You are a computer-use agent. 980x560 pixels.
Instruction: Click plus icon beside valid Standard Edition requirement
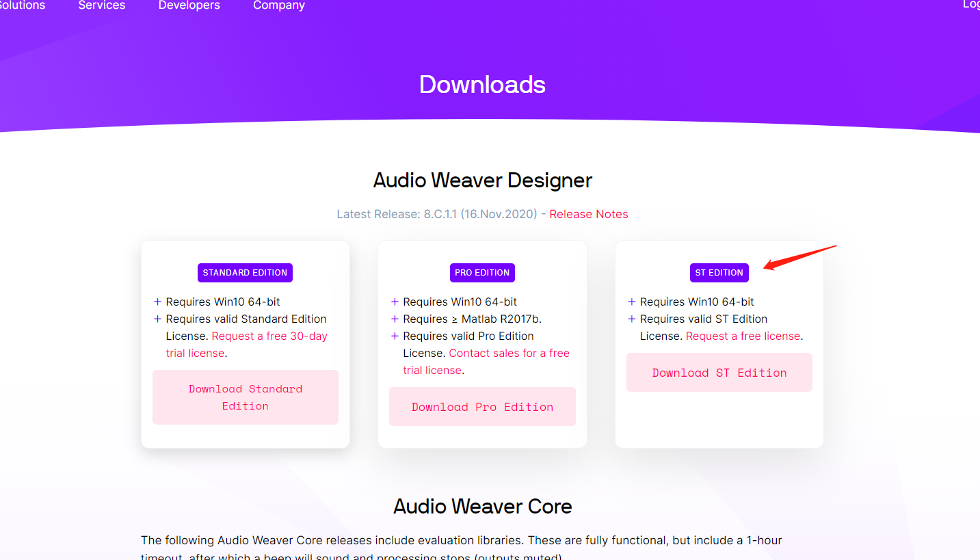point(157,319)
